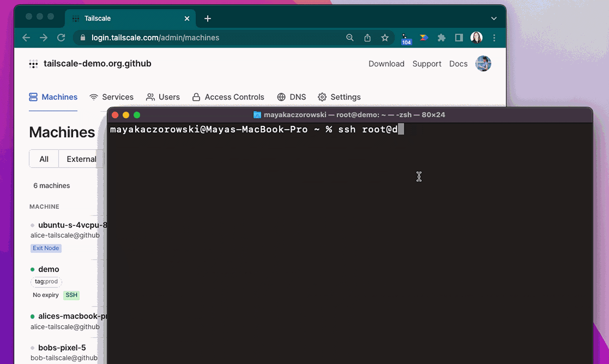Select the Tailscale browser tab
The width and height of the screenshot is (609, 364).
click(x=130, y=19)
